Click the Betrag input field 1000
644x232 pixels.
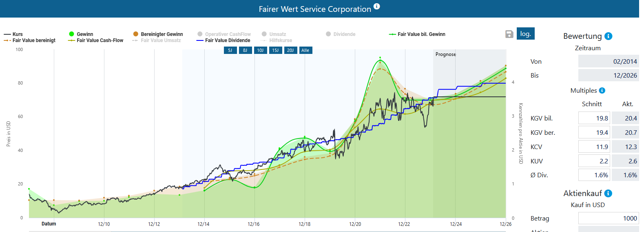[x=609, y=218]
